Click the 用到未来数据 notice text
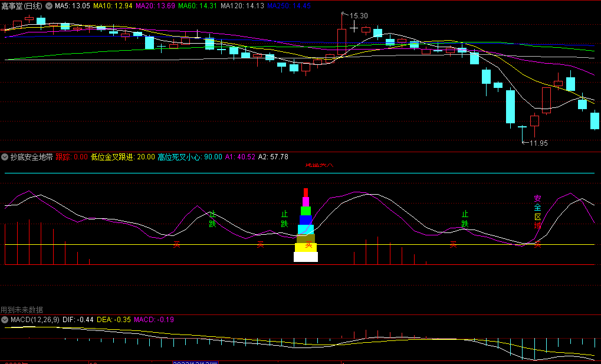Screen dimensions: 601x364 click(22, 310)
